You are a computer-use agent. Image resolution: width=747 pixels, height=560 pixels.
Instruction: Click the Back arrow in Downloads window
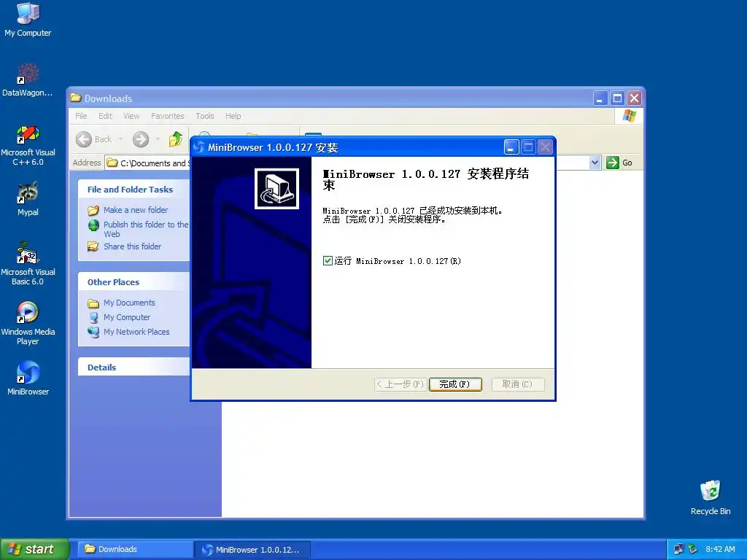click(x=84, y=139)
